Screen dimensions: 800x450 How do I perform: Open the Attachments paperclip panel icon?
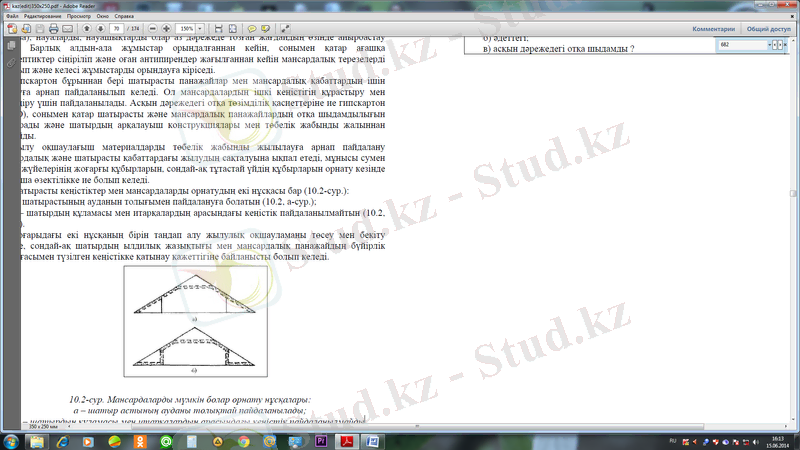(11, 63)
